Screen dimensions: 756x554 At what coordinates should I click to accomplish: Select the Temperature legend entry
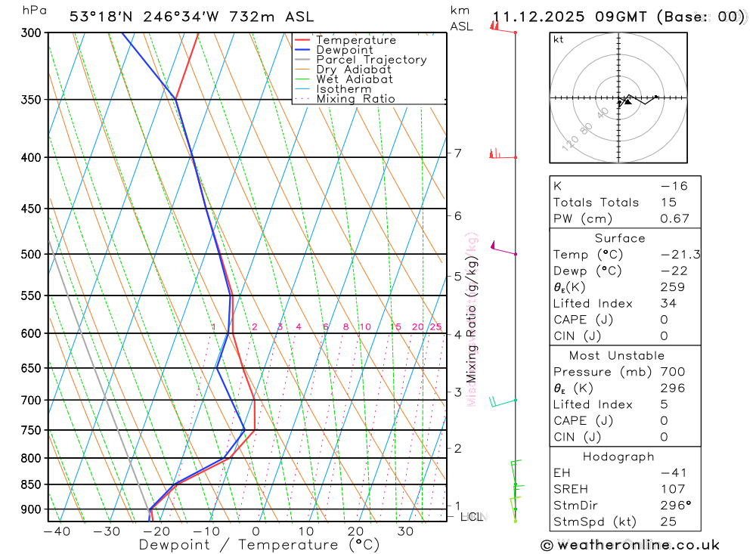pos(356,40)
